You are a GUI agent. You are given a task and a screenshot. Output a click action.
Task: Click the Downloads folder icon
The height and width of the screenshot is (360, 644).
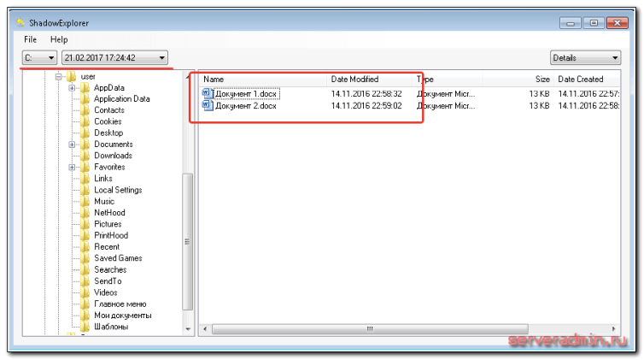85,156
